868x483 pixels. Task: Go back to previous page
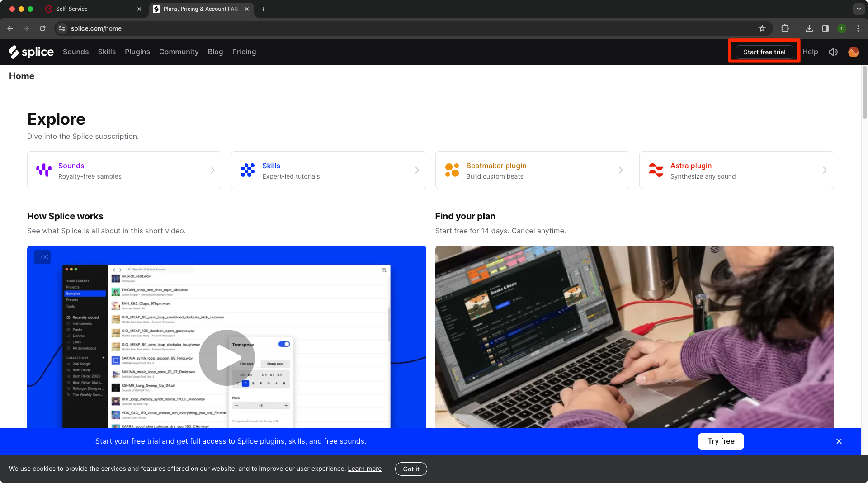coord(10,28)
